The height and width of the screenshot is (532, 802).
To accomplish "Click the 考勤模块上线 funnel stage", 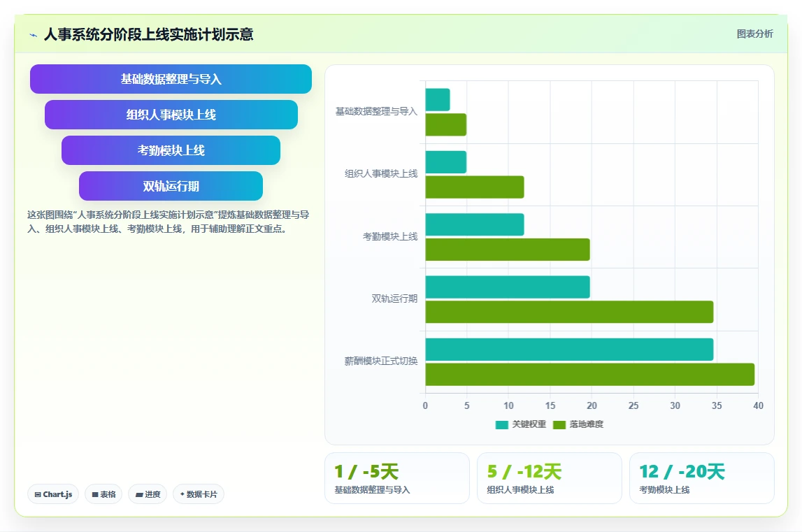I will pos(171,150).
